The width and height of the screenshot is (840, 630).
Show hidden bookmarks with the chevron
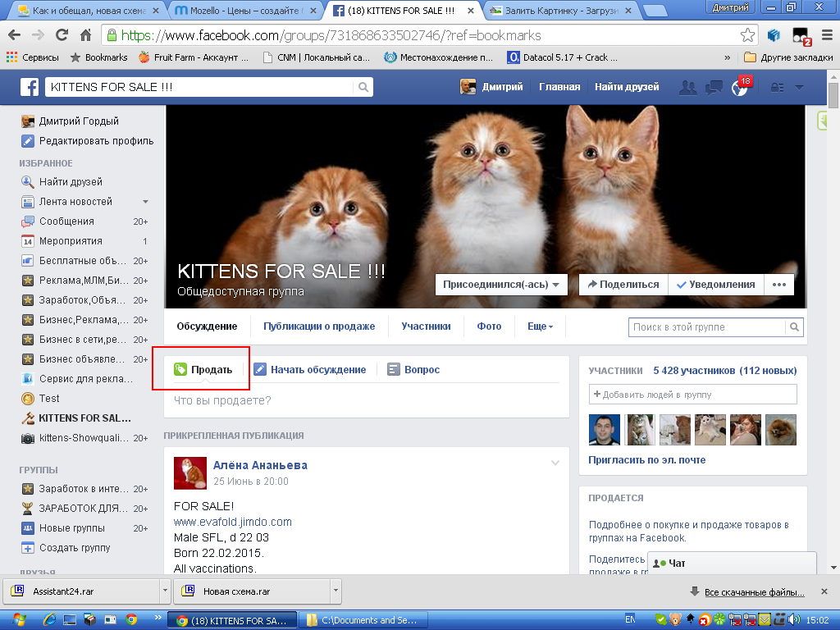coord(727,57)
